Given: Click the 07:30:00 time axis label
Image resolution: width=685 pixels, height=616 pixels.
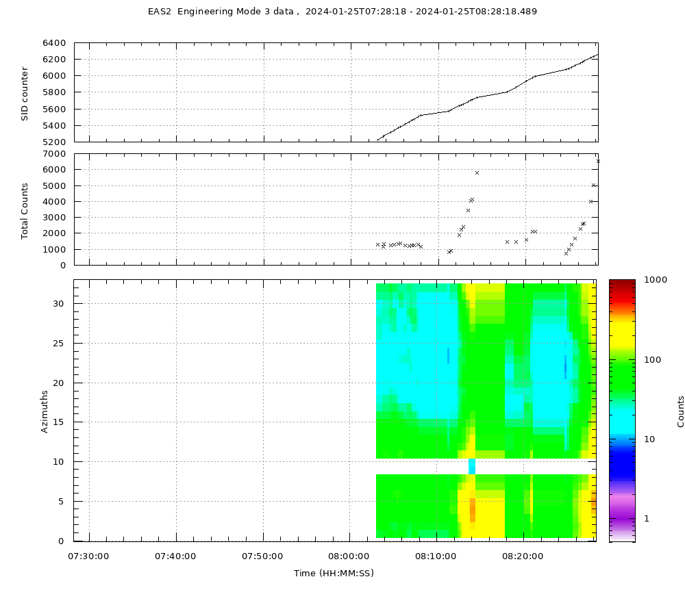Looking at the screenshot, I should pos(88,556).
